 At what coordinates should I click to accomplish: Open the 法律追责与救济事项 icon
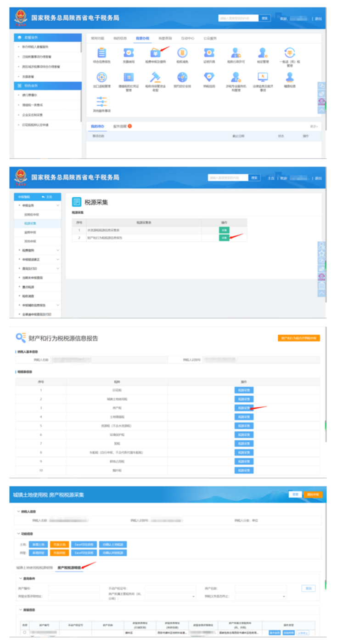click(x=263, y=78)
